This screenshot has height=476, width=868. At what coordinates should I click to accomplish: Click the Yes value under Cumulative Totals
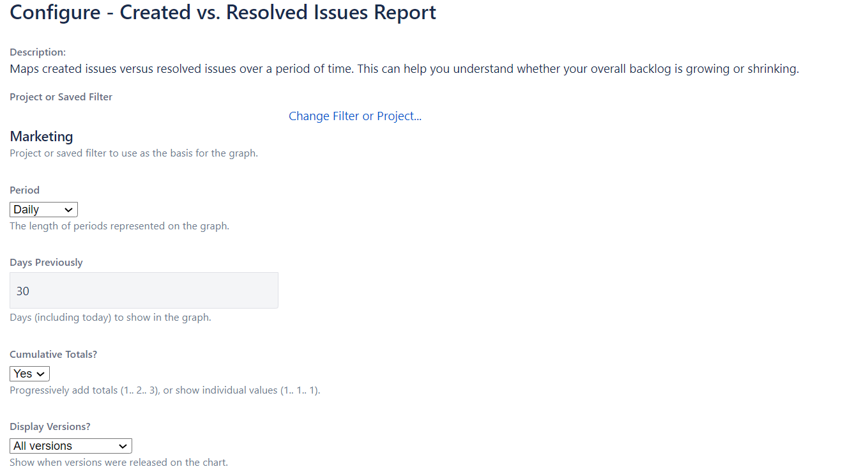pyautogui.click(x=21, y=373)
